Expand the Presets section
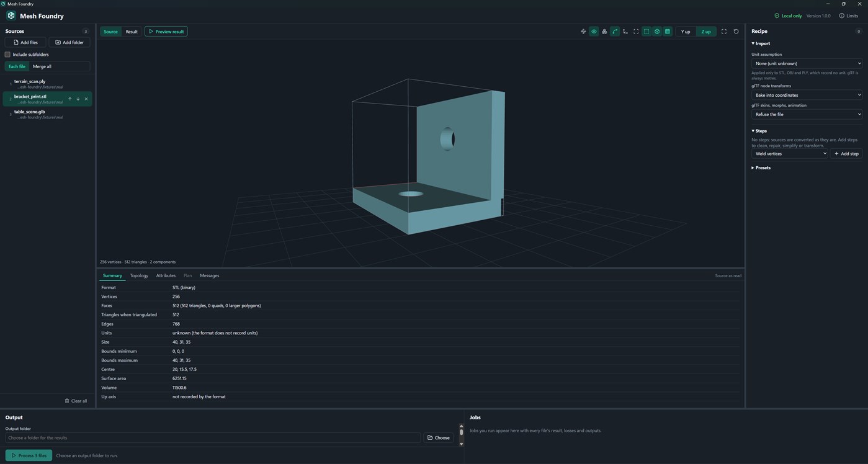The width and height of the screenshot is (868, 464). 761,167
